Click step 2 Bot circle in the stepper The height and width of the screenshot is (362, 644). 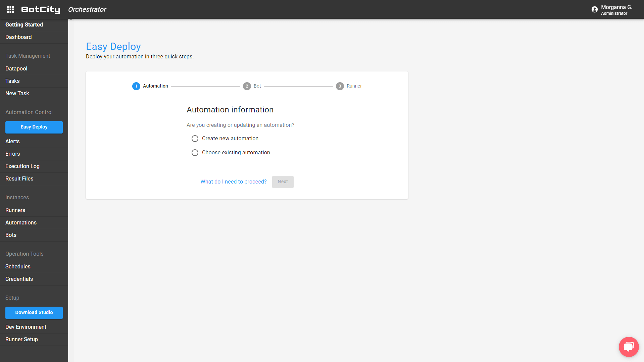pyautogui.click(x=247, y=86)
